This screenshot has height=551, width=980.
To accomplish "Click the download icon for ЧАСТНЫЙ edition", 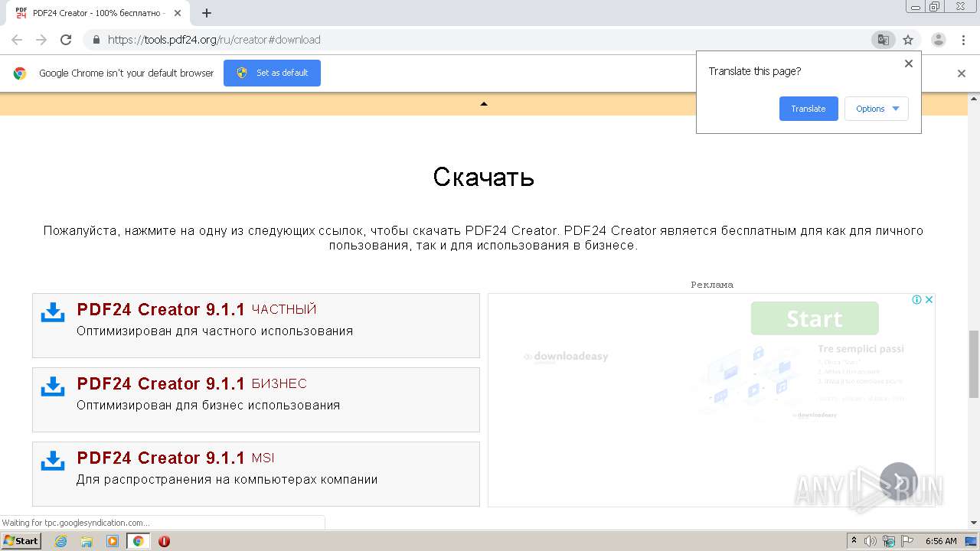I will 53,312.
